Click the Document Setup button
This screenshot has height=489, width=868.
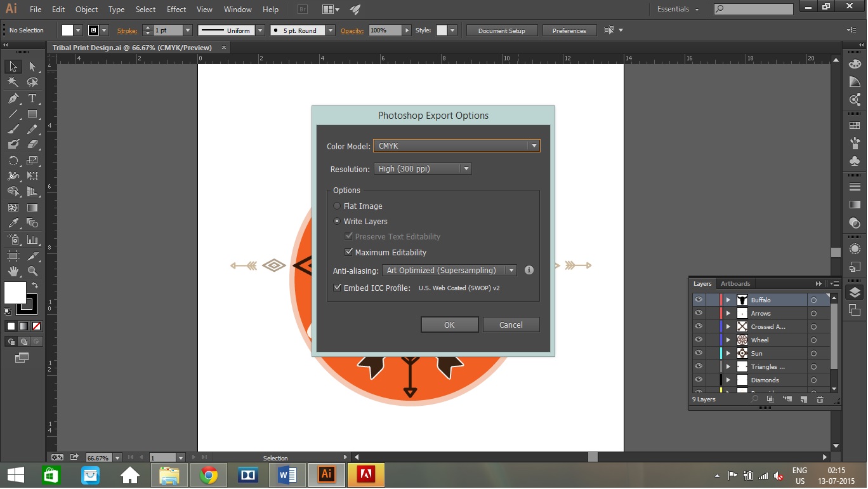pos(502,30)
